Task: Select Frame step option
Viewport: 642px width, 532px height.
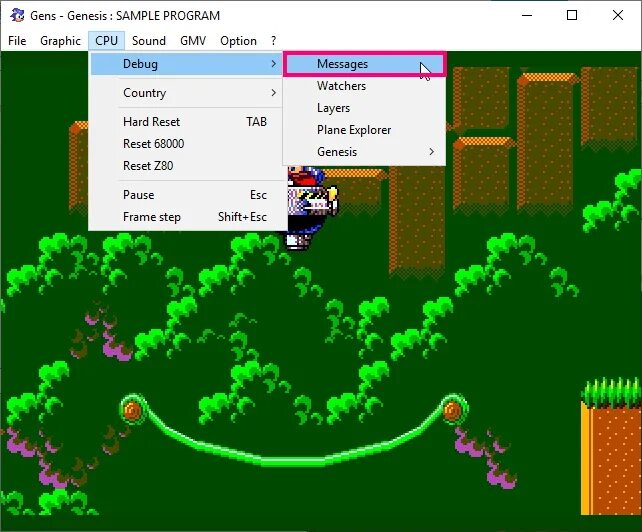Action: [x=186, y=217]
